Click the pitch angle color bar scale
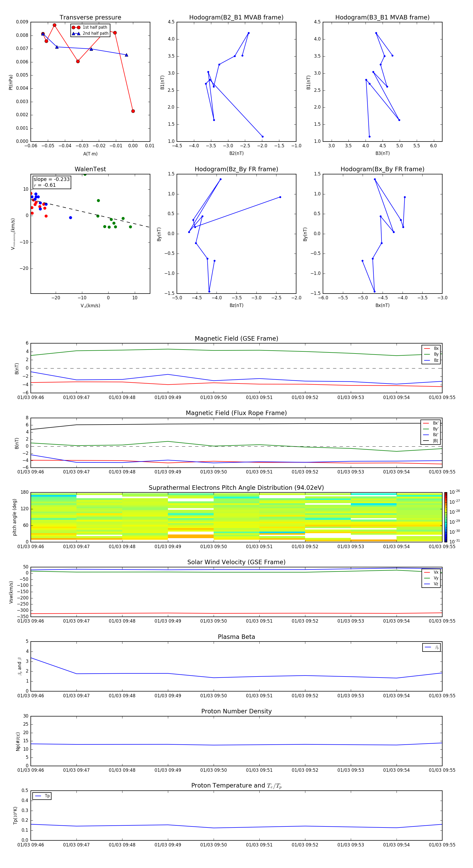The image size is (473, 868). tap(446, 517)
